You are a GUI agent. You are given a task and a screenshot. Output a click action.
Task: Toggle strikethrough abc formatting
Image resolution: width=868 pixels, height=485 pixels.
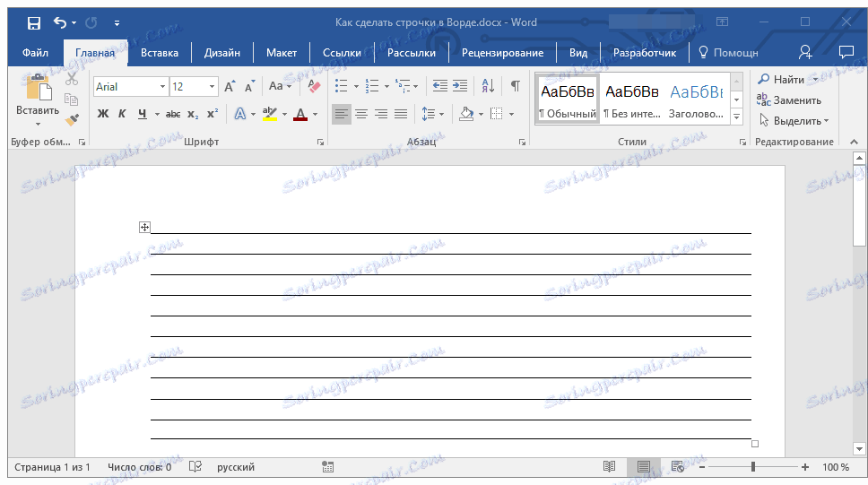pos(173,114)
